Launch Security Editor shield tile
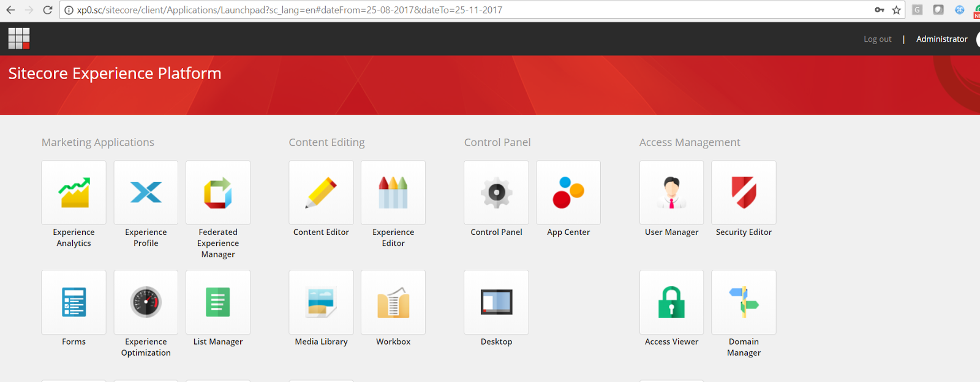 (744, 193)
